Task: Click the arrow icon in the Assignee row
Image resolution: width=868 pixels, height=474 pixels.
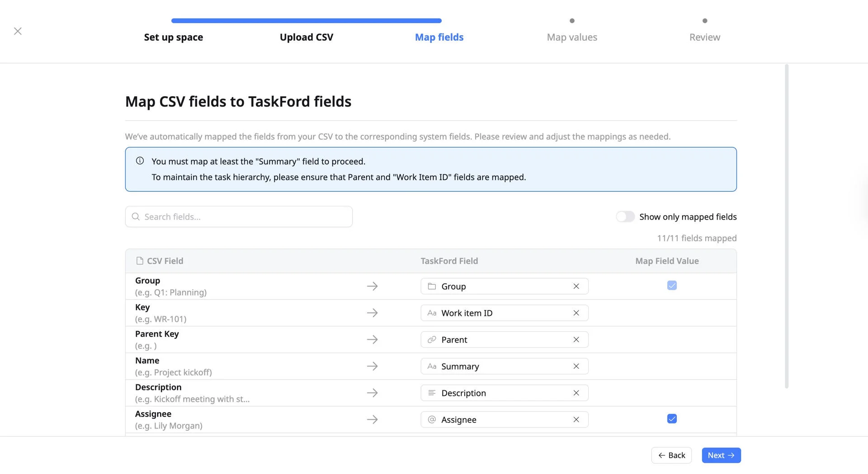Action: tap(372, 420)
